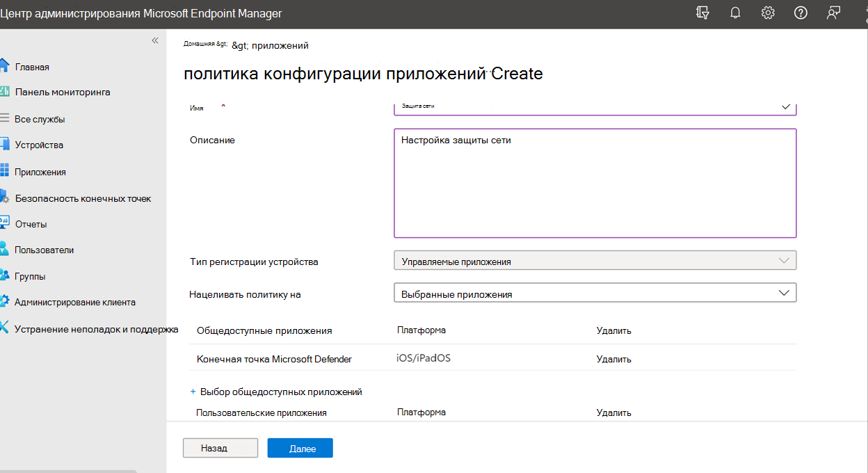Go to Отчеты in the sidebar

point(31,224)
